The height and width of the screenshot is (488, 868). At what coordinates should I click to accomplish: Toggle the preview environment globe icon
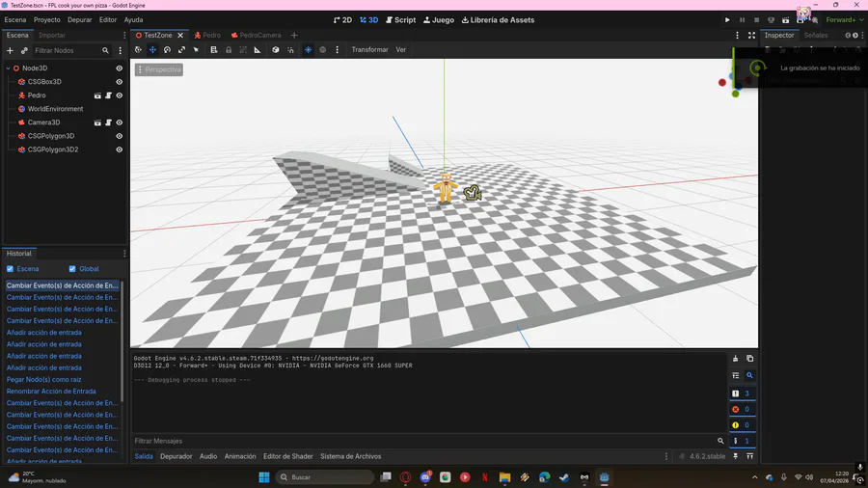[x=323, y=50]
